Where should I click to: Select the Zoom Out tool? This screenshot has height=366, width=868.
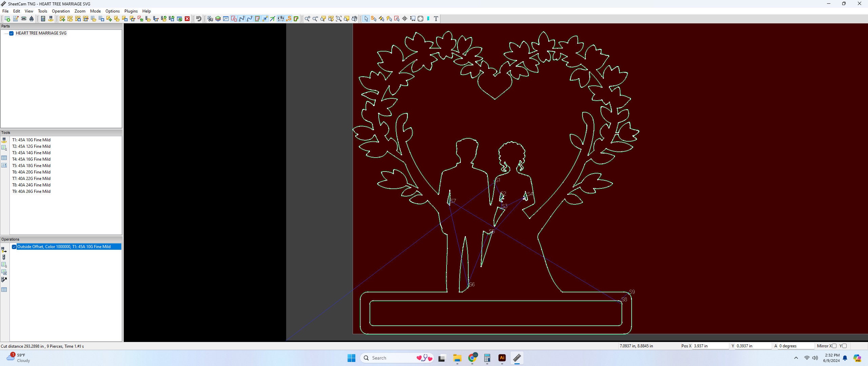coord(315,19)
